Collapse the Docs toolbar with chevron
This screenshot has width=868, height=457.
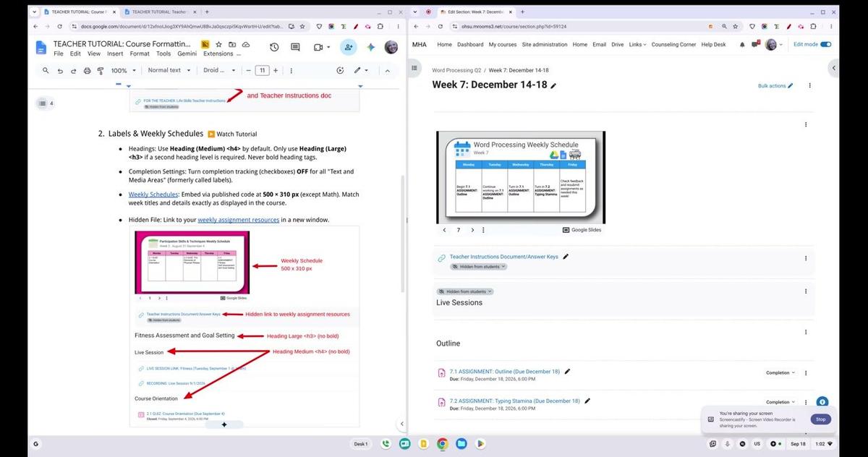pos(387,70)
